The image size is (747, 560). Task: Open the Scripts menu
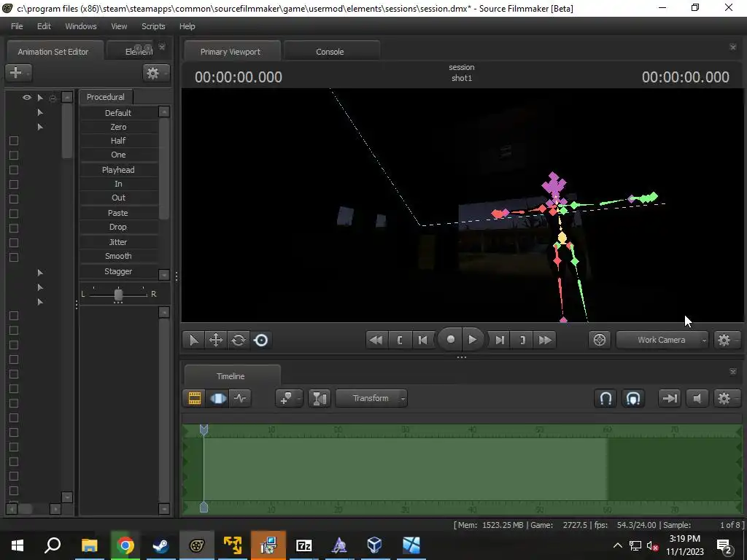coord(153,26)
